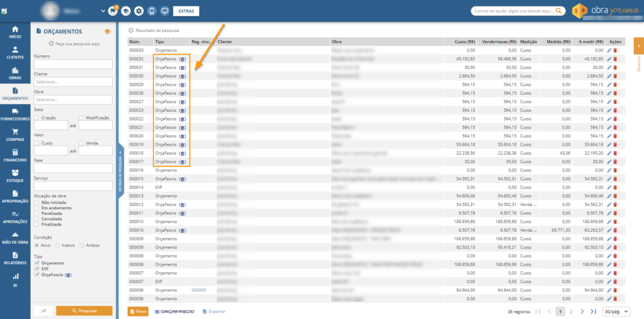Uncheck the EVF type checkbox
This screenshot has height=319, width=644.
point(37,269)
